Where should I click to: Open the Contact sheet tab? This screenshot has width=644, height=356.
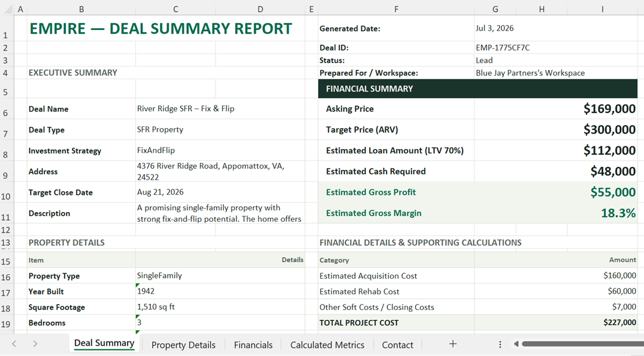[398, 345]
